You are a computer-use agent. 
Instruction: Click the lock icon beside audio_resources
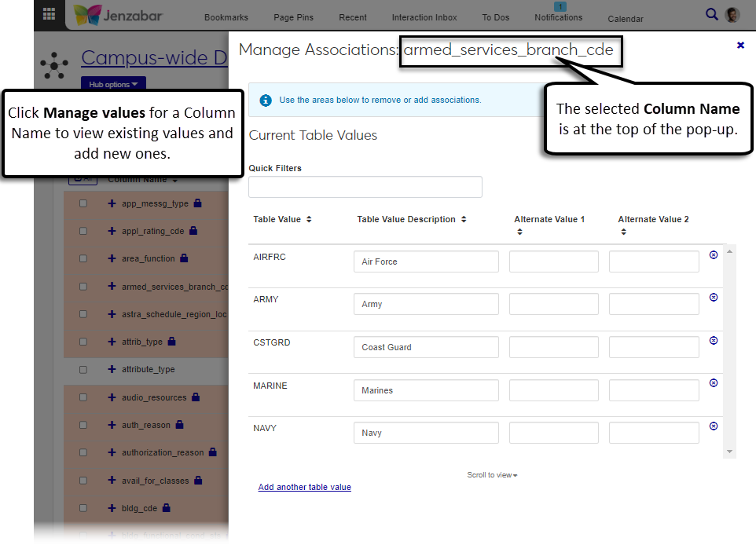(x=195, y=397)
